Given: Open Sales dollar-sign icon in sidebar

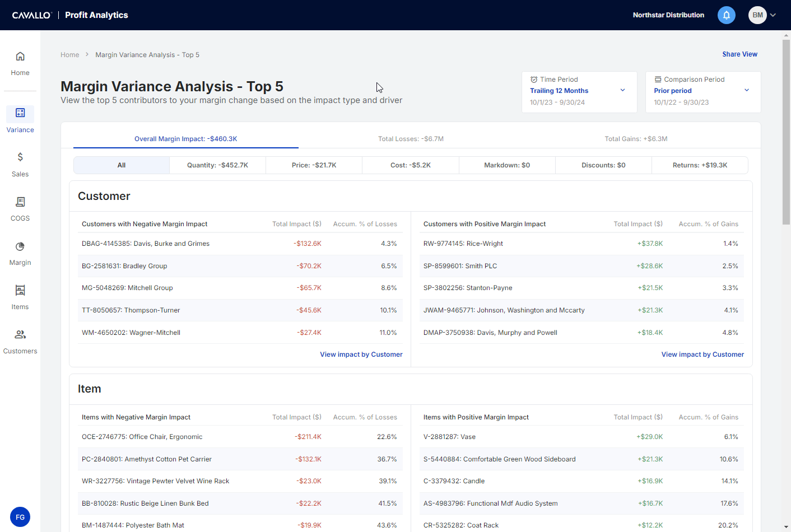Looking at the screenshot, I should (20, 157).
